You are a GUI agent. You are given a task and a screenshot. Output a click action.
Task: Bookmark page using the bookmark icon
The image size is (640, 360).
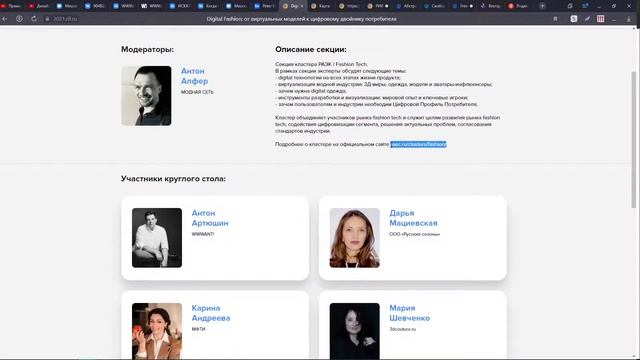click(556, 19)
